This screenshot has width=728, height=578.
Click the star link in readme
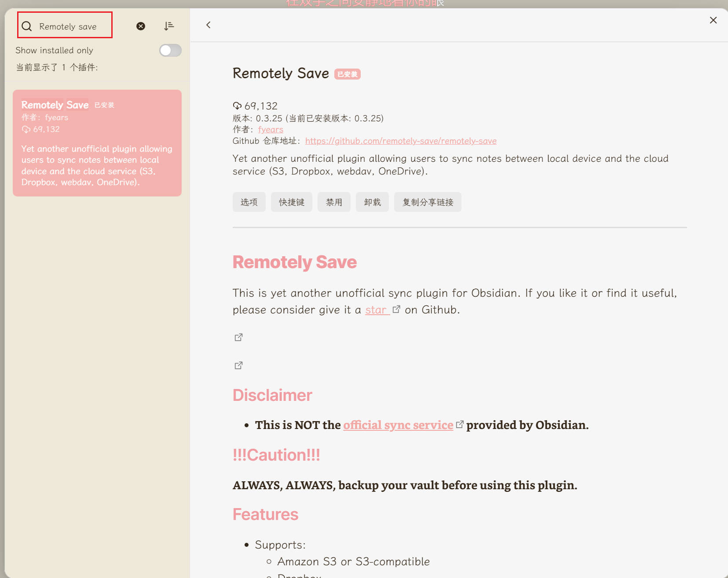pyautogui.click(x=376, y=310)
